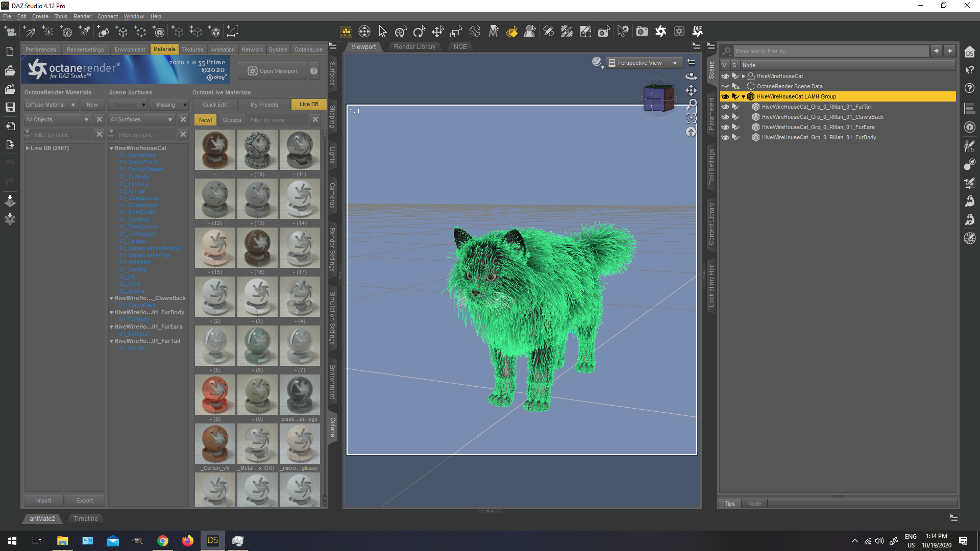Click the Octane help question mark icon

tap(314, 71)
